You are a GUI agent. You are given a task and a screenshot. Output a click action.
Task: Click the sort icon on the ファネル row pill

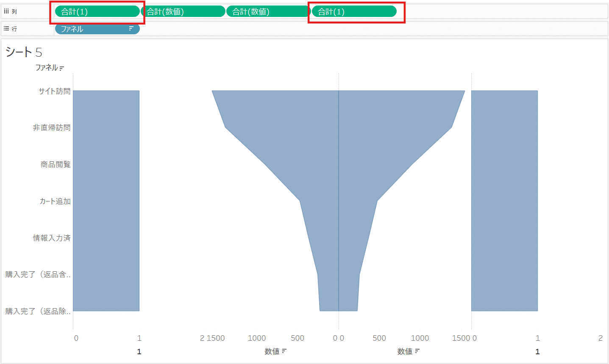[x=131, y=29]
